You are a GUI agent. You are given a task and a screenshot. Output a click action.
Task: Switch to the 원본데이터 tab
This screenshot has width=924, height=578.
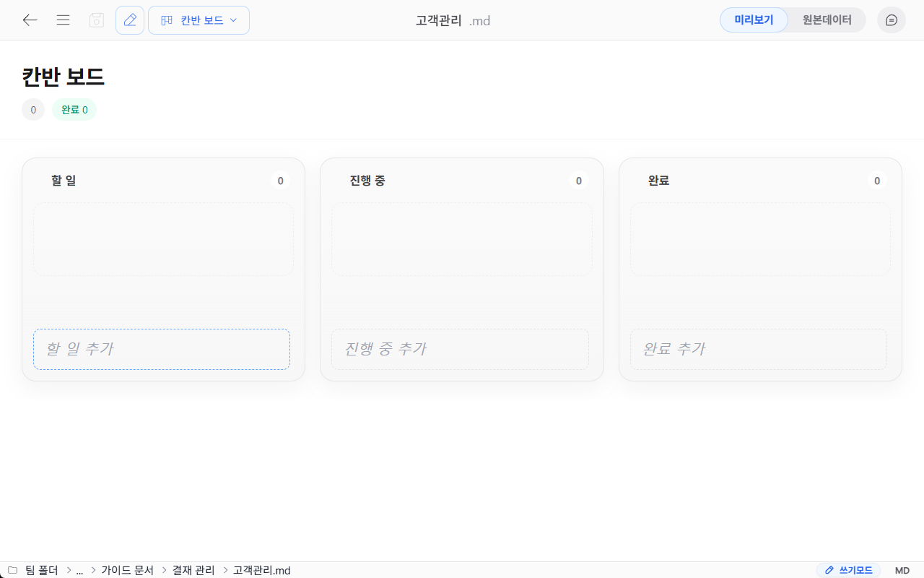tap(827, 20)
